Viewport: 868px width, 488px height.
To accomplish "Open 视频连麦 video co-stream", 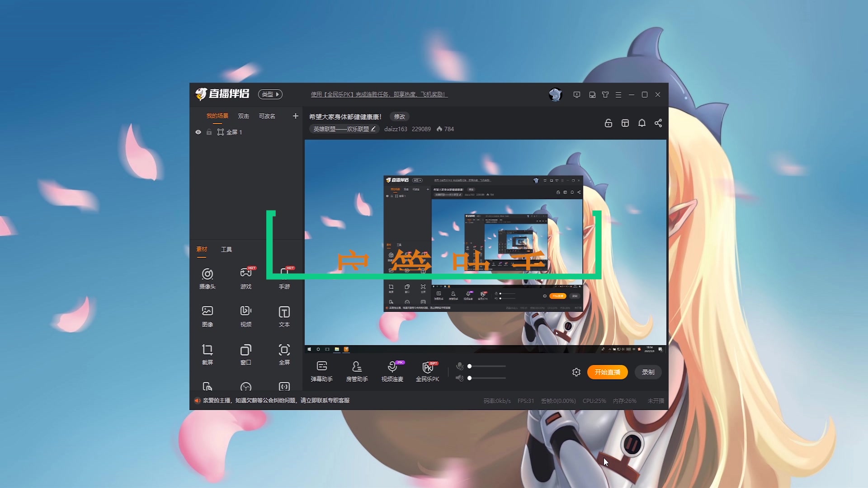I will pyautogui.click(x=392, y=371).
